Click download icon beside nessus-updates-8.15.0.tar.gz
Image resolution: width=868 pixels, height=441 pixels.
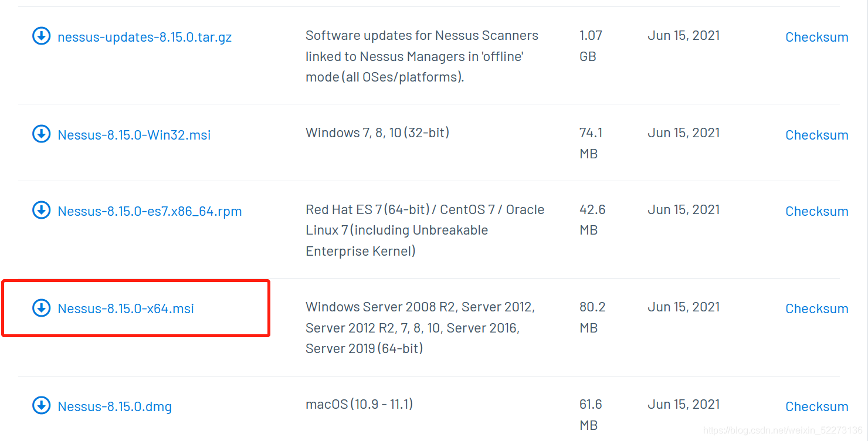pyautogui.click(x=41, y=36)
